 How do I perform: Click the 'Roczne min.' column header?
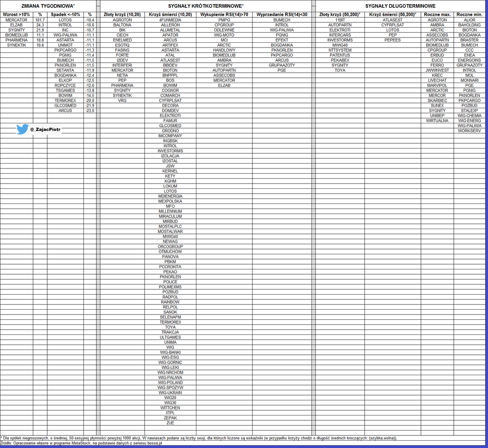(469, 15)
